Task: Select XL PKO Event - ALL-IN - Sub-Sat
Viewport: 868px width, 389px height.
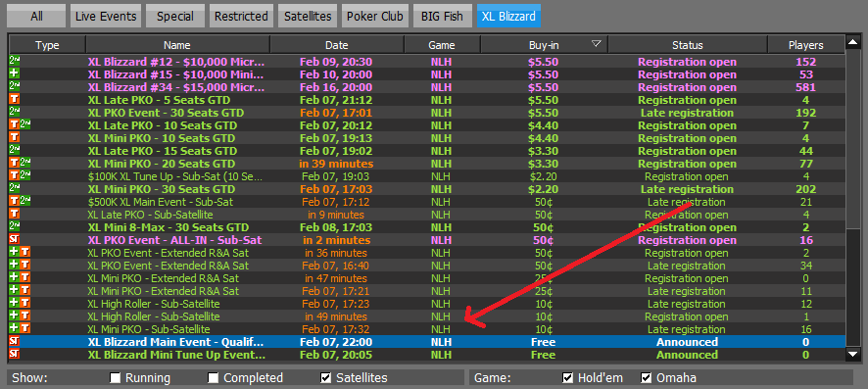Action: (x=427, y=240)
